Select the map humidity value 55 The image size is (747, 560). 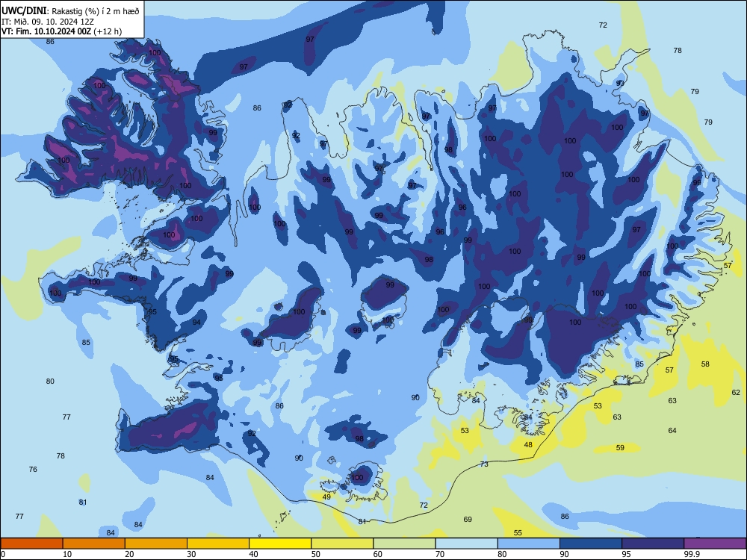(518, 533)
